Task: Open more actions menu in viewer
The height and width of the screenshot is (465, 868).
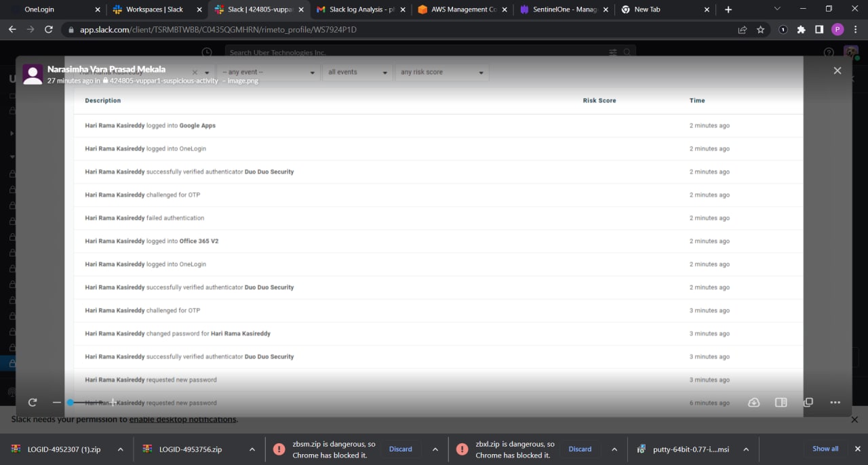Action: (835, 402)
